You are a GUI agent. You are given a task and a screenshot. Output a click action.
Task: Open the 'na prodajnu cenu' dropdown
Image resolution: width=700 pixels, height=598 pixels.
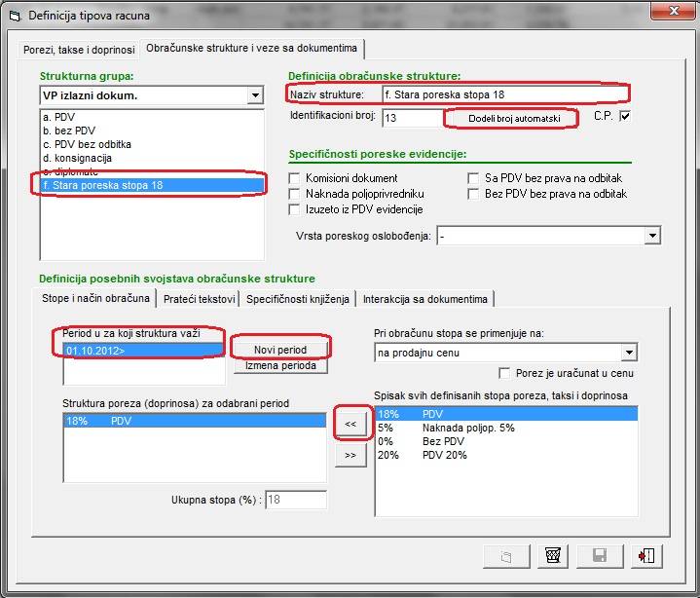click(629, 353)
